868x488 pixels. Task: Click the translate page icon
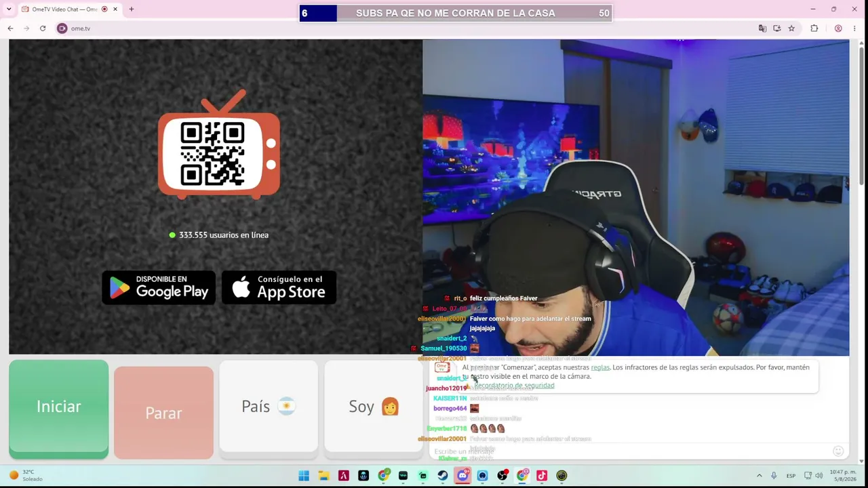pos(762,28)
